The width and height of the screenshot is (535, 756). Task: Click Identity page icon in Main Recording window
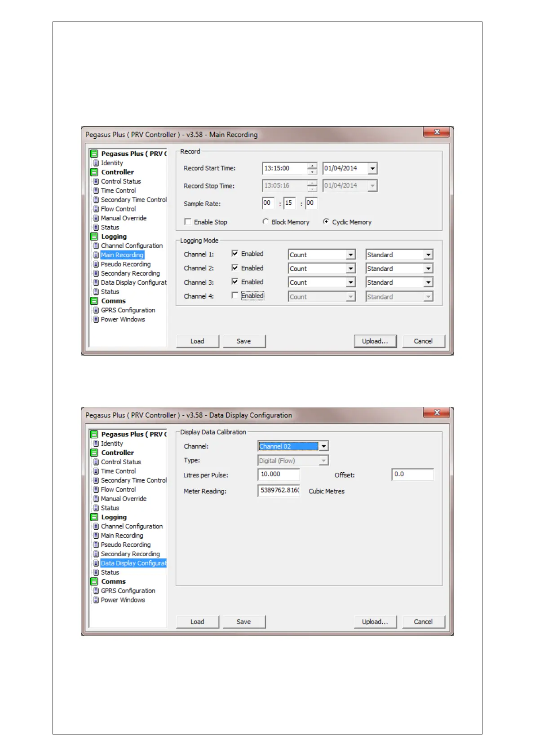[x=96, y=163]
